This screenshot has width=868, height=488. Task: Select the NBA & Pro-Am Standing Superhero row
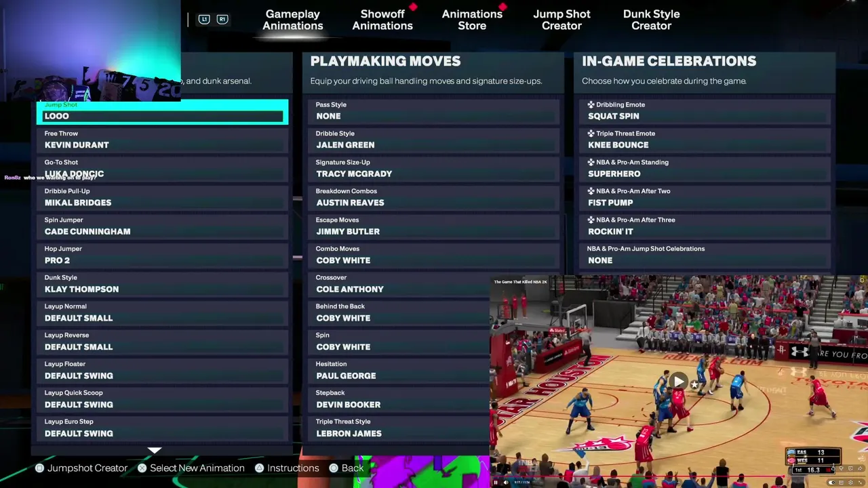pos(705,169)
